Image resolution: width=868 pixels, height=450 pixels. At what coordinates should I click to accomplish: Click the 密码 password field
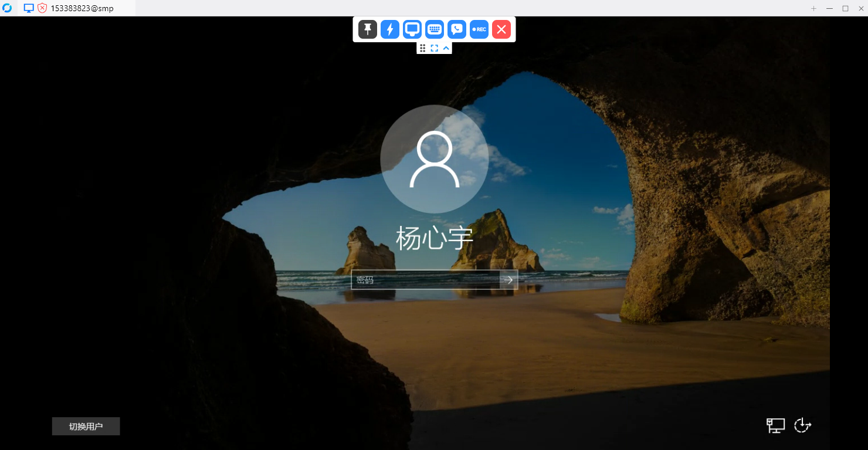click(425, 280)
